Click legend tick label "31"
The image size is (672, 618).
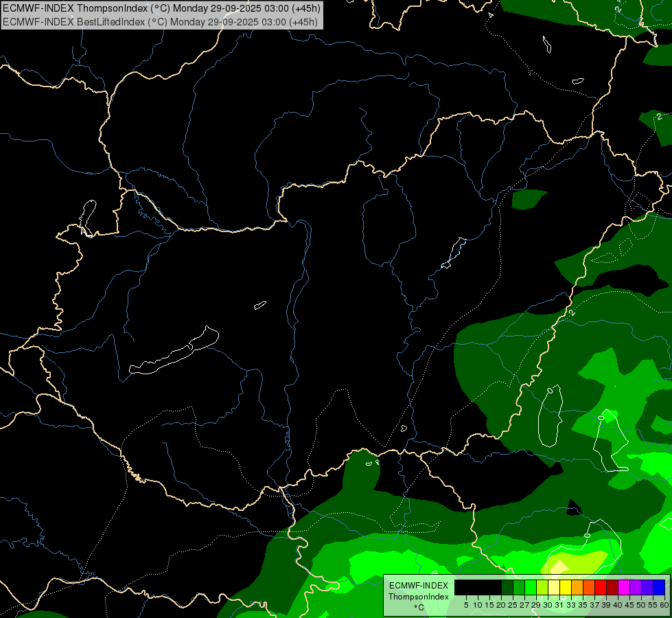(559, 605)
